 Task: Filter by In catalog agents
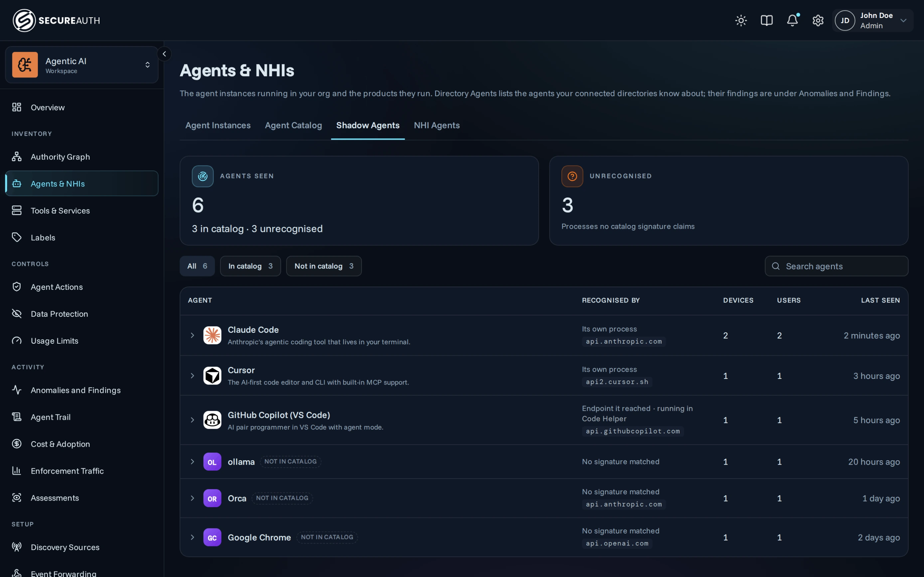[x=250, y=266]
